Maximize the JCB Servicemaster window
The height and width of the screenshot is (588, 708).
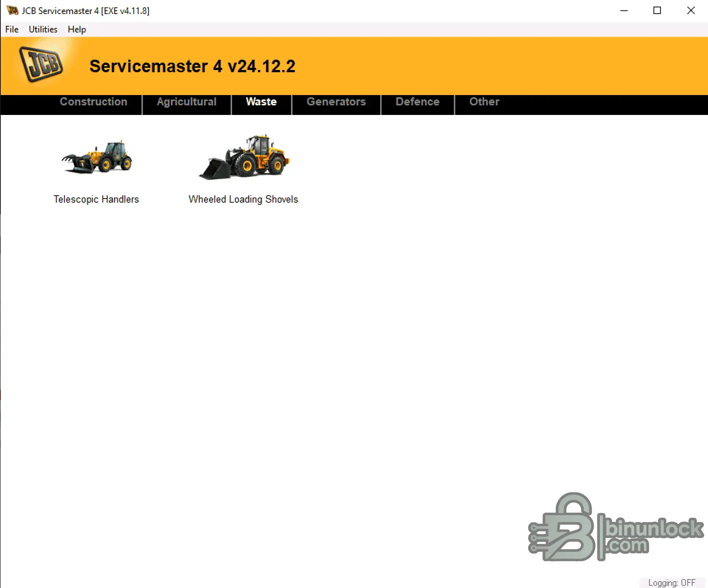pyautogui.click(x=657, y=11)
